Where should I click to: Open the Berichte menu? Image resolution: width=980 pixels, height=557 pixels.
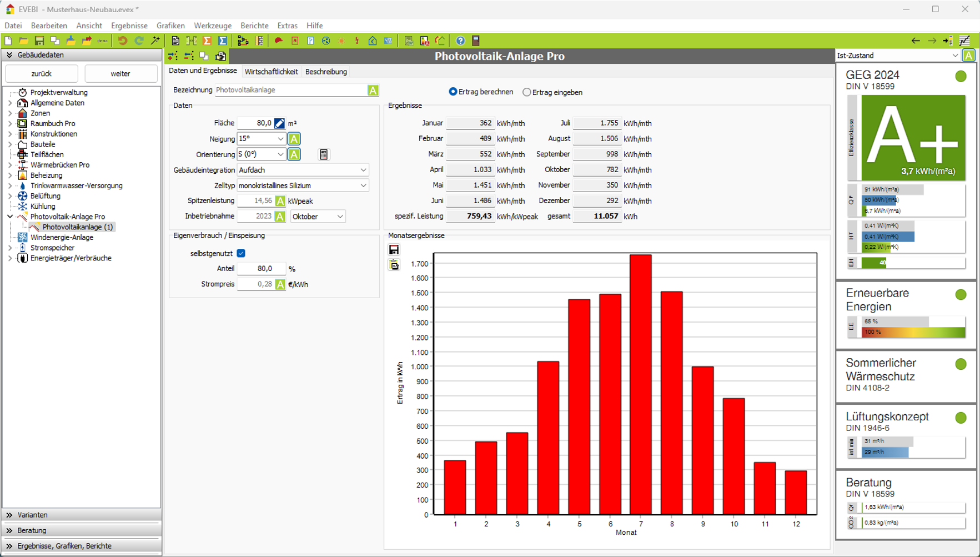(x=254, y=26)
